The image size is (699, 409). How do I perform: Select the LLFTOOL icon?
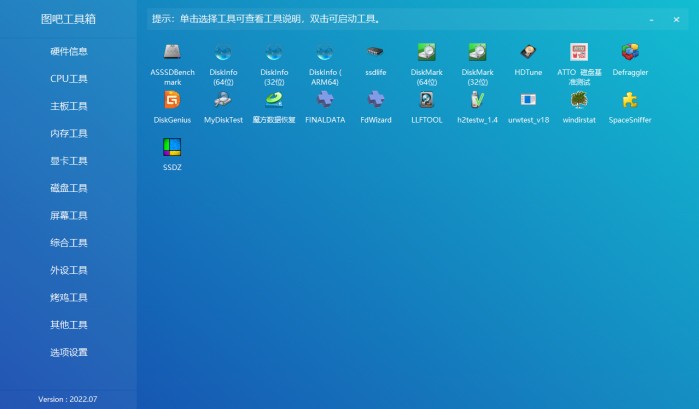point(426,100)
